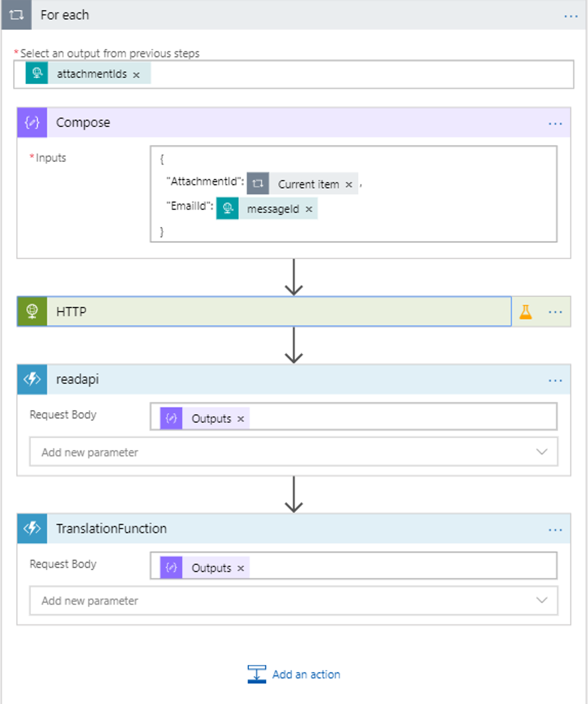This screenshot has width=588, height=704.
Task: Click the TranslationFunction Request Body field
Action: point(354,566)
